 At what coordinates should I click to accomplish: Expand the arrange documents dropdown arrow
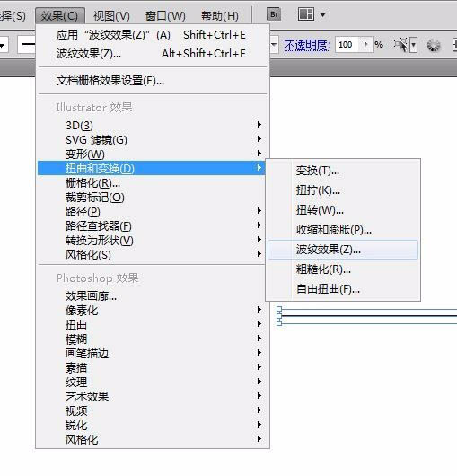tap(323, 14)
